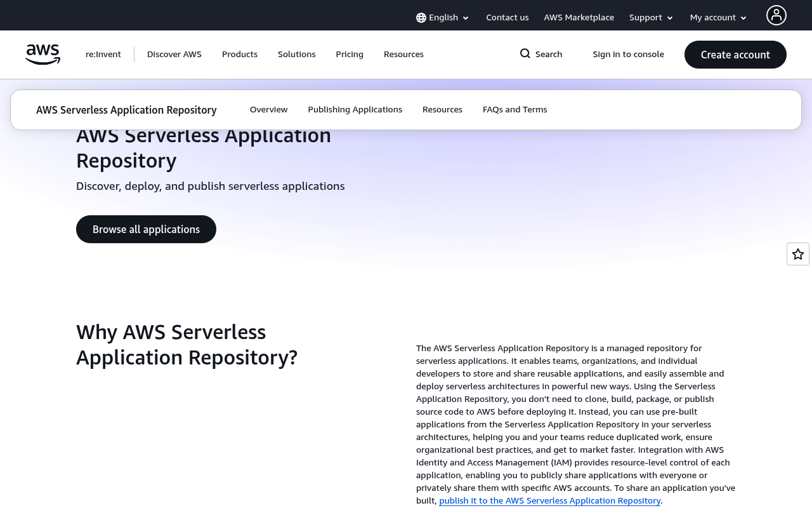
Task: Switch to the Overview tab
Action: tap(269, 110)
